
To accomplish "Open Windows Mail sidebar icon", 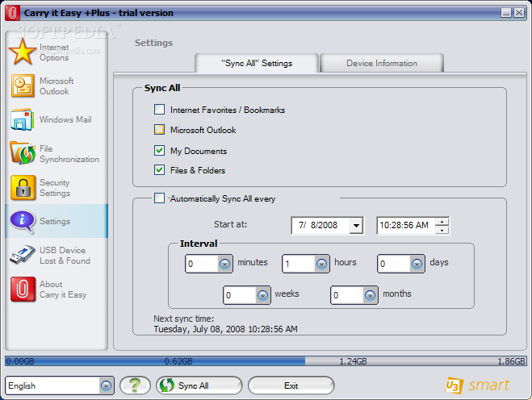I will tap(22, 119).
